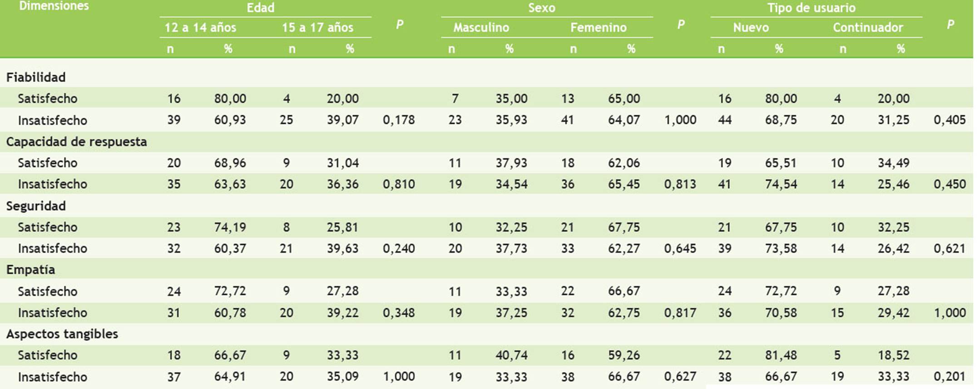
Task: Select the P value 0,813 cell
Action: 680,184
